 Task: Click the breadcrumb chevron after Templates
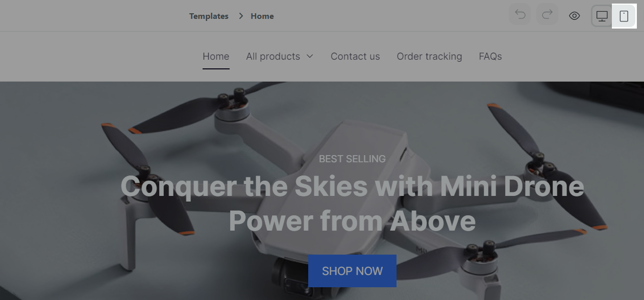coord(241,16)
